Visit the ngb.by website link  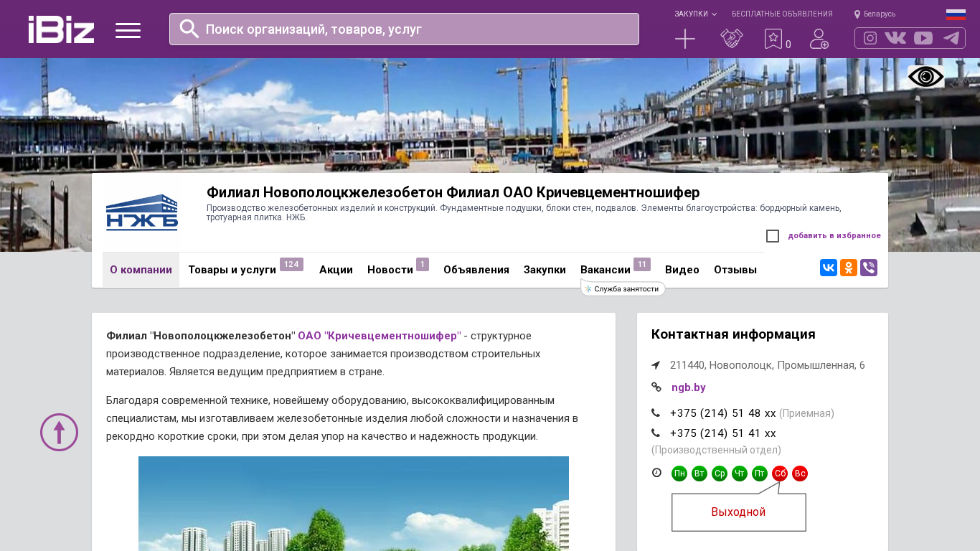coord(689,387)
